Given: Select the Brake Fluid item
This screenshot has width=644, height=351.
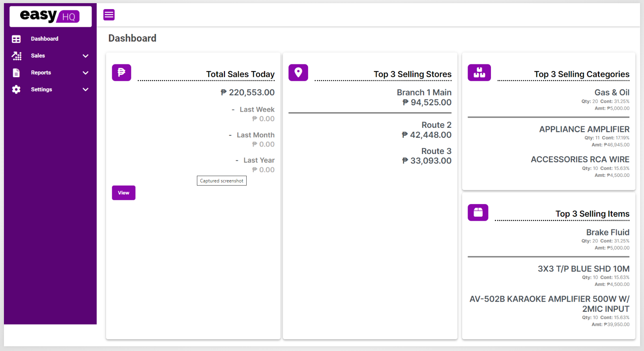Looking at the screenshot, I should [x=608, y=233].
